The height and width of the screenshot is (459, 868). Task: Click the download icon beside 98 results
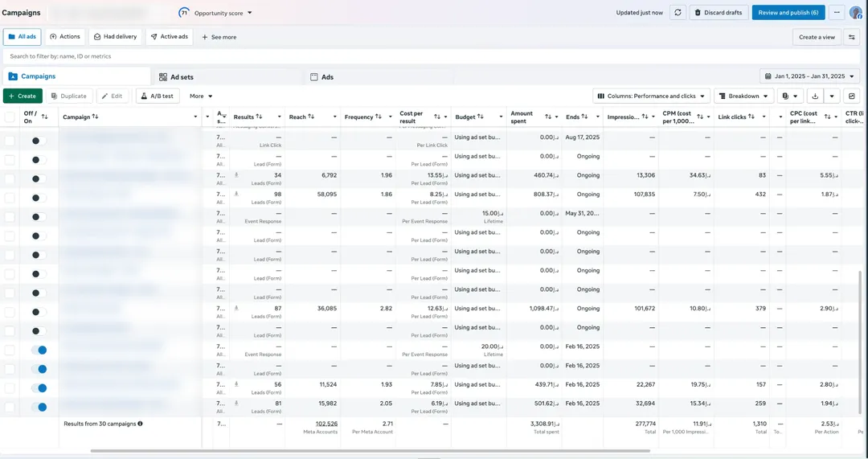tap(236, 194)
